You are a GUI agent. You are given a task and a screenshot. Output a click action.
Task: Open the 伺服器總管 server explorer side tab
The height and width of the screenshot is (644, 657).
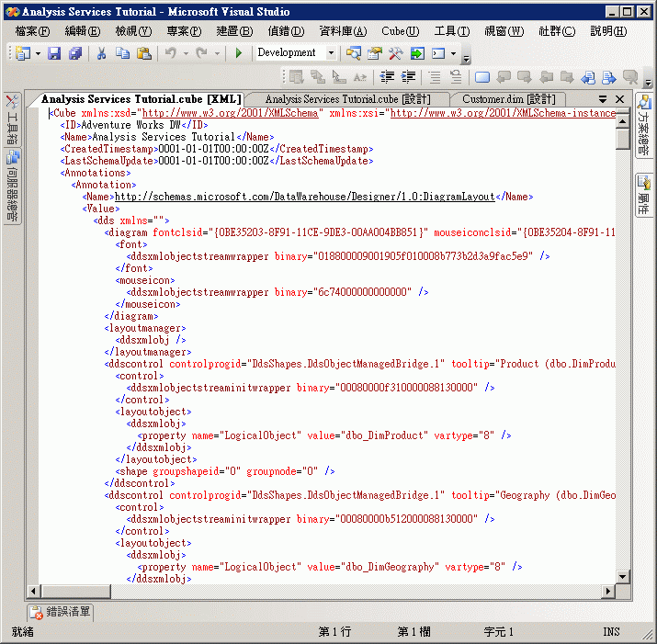click(12, 186)
